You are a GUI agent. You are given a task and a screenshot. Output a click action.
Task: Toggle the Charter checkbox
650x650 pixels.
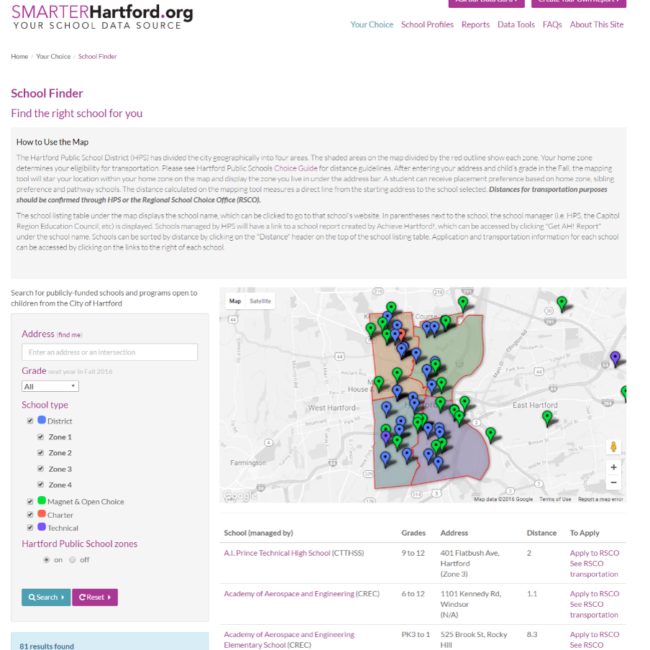point(30,514)
